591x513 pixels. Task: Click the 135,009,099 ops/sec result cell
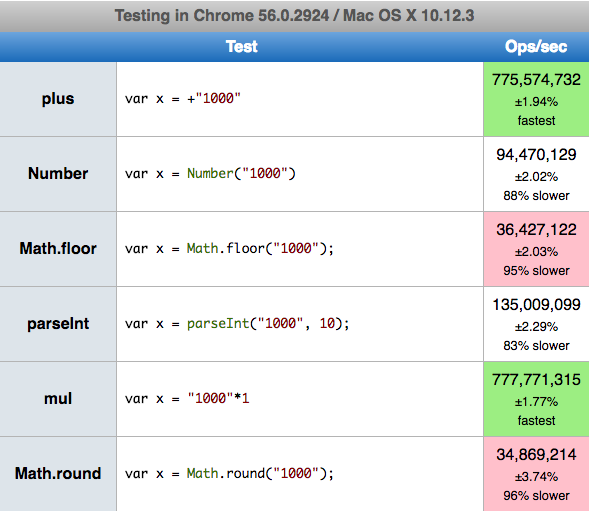(x=536, y=324)
